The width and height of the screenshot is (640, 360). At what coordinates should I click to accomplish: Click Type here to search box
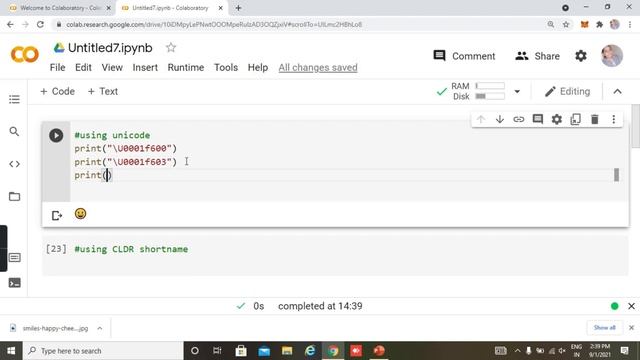[x=102, y=351]
